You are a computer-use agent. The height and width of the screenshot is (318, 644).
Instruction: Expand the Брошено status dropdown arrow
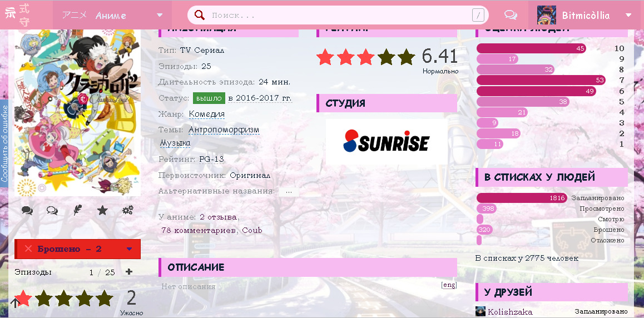(x=130, y=249)
